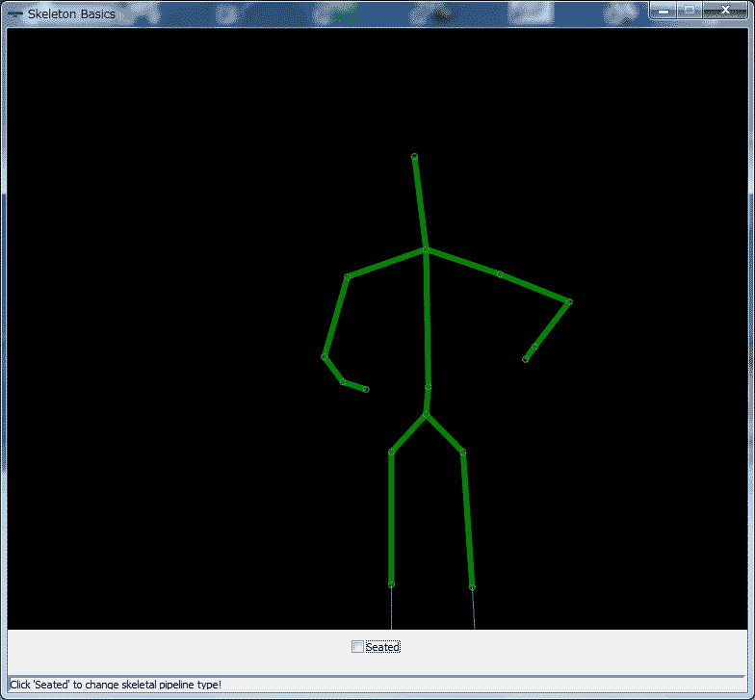Click the skeleton head joint

[414, 156]
